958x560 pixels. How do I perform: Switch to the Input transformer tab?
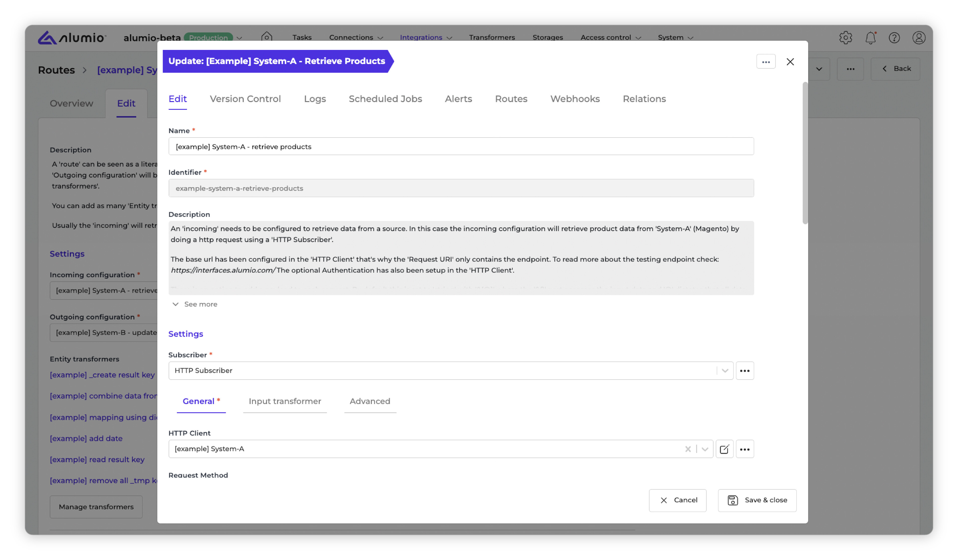[x=285, y=401]
